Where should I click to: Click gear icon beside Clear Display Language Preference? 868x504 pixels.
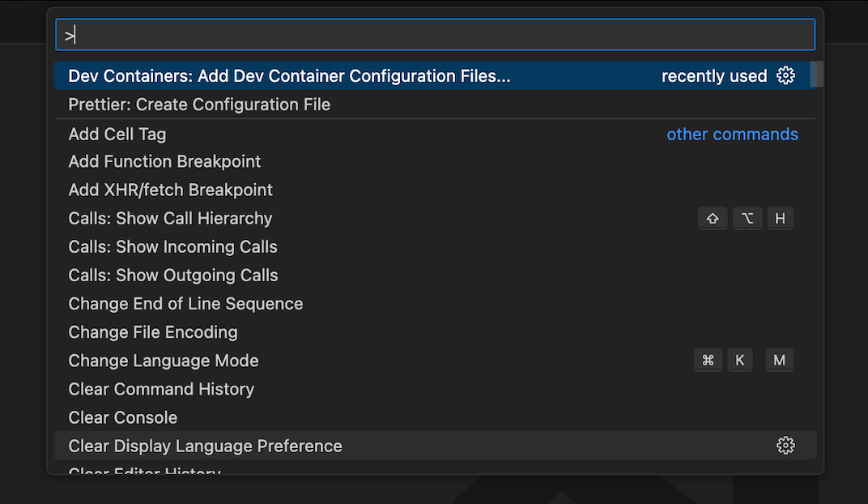pyautogui.click(x=785, y=446)
